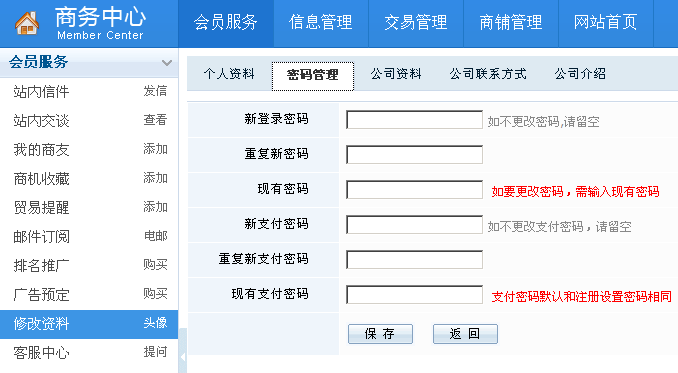The width and height of the screenshot is (678, 373).
Task: Open 站内信件 in the sidebar
Action: coord(42,92)
